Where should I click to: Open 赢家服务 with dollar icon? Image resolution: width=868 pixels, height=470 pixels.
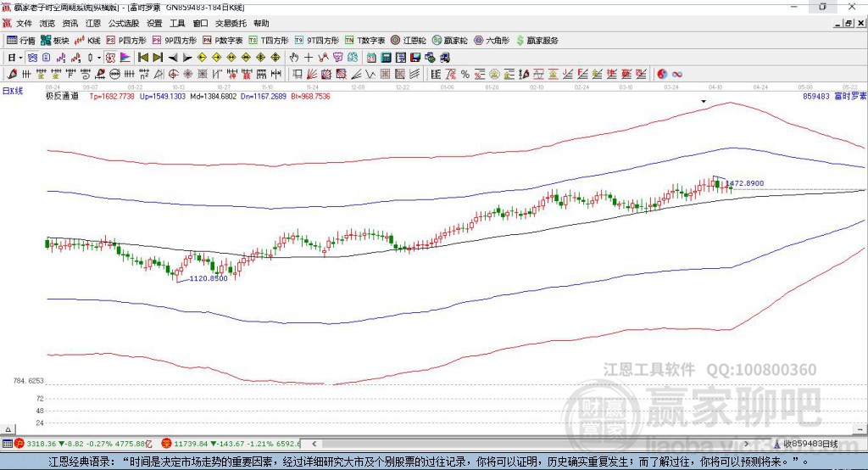537,41
